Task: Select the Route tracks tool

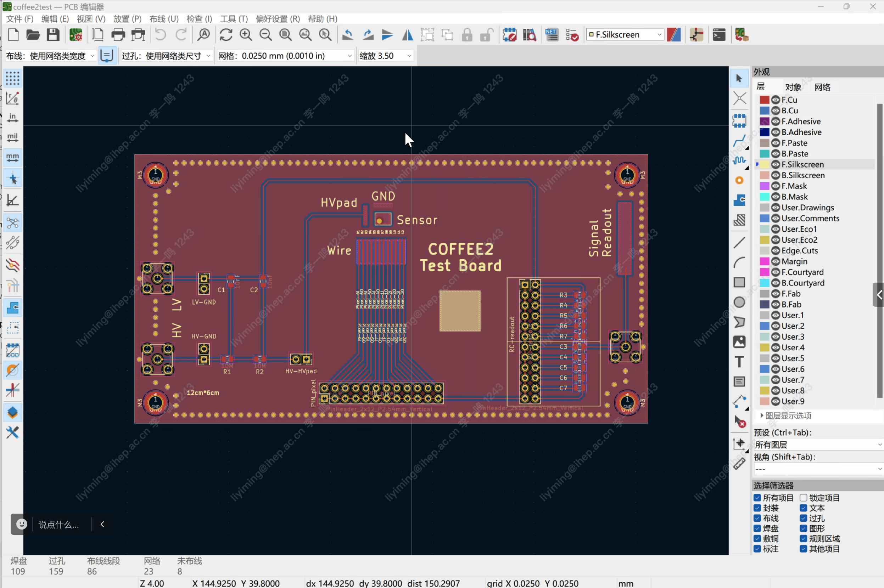Action: [x=739, y=141]
